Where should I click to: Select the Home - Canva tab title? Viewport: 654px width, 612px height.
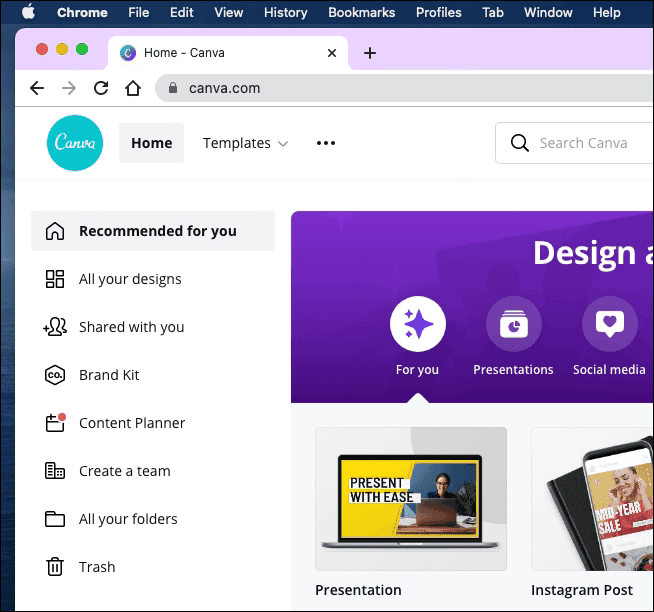point(184,53)
